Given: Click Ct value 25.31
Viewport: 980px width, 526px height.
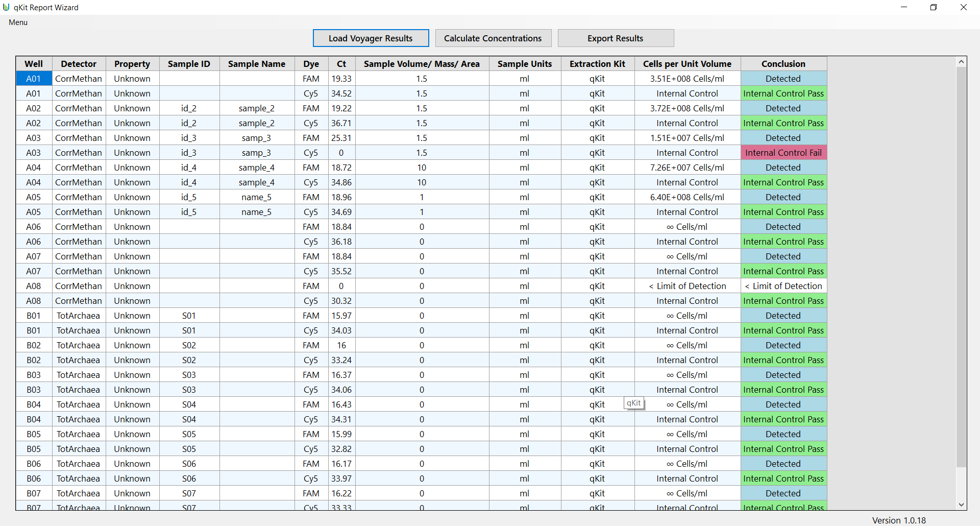Looking at the screenshot, I should pyautogui.click(x=341, y=138).
